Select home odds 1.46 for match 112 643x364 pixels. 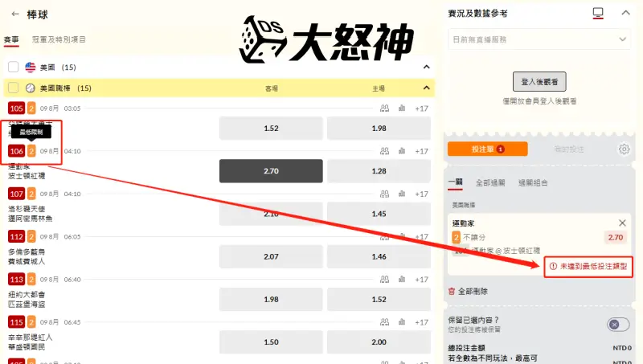pos(379,256)
